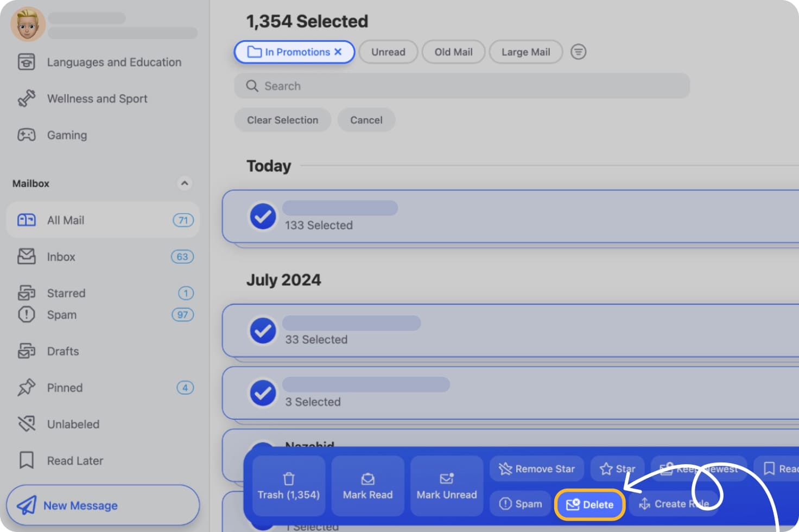
Task: Collapse the Mailbox section
Action: 185,183
